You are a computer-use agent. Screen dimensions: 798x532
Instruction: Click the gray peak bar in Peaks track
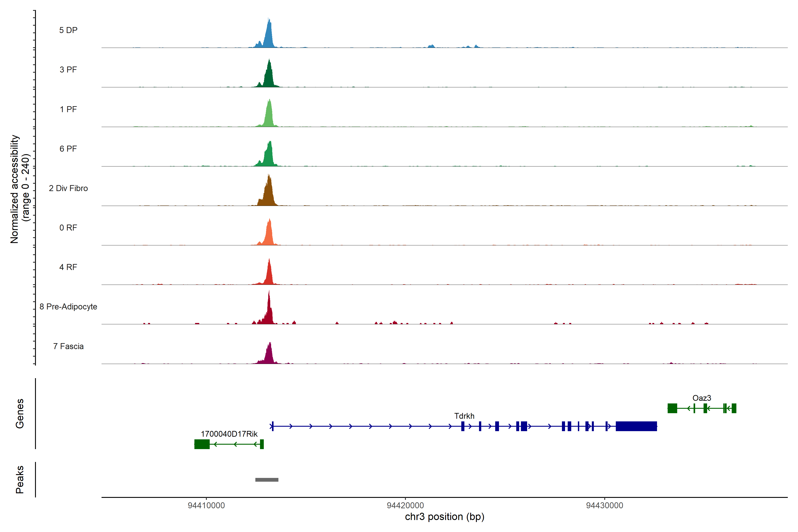point(267,480)
